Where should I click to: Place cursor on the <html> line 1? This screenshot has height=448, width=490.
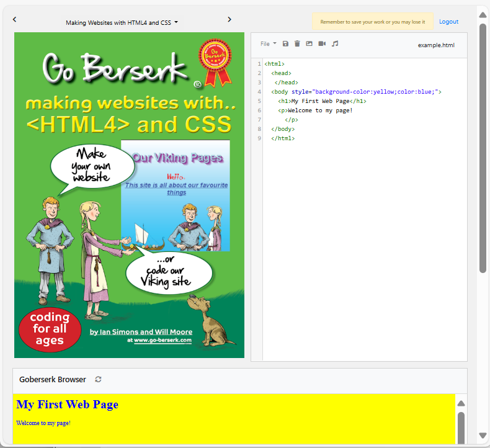click(x=274, y=64)
